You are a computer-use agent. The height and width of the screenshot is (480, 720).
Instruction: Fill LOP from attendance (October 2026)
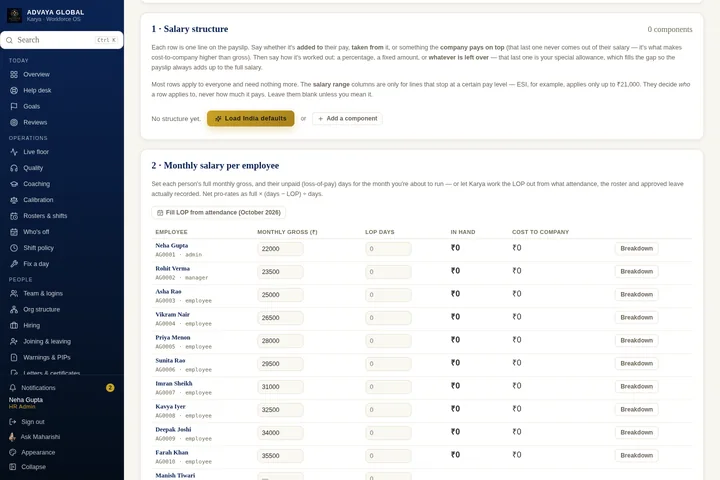click(x=219, y=213)
